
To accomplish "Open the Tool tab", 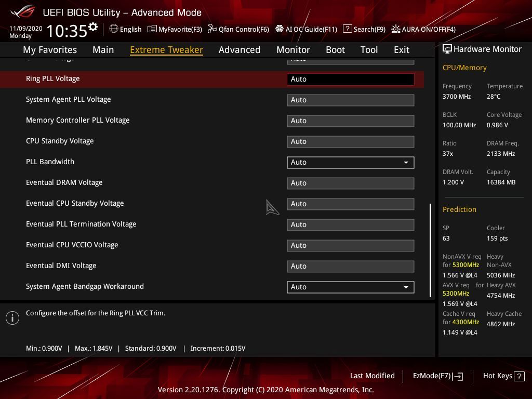I will [369, 49].
